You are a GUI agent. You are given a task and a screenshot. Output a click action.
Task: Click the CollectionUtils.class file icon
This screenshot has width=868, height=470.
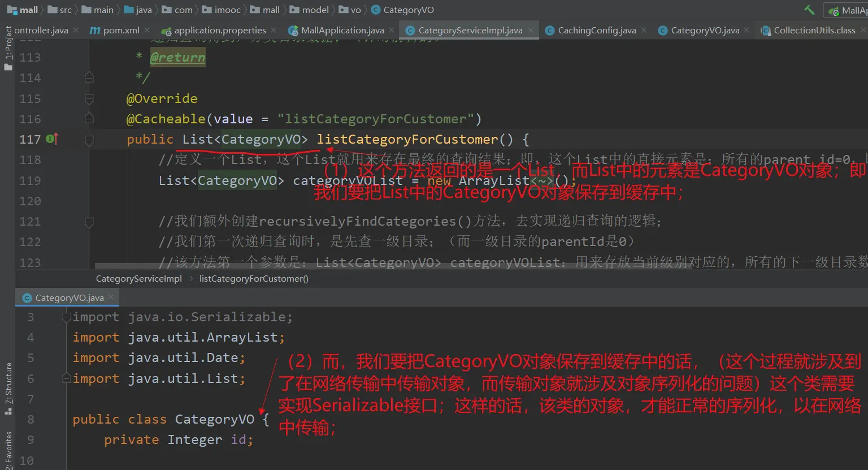coord(765,31)
